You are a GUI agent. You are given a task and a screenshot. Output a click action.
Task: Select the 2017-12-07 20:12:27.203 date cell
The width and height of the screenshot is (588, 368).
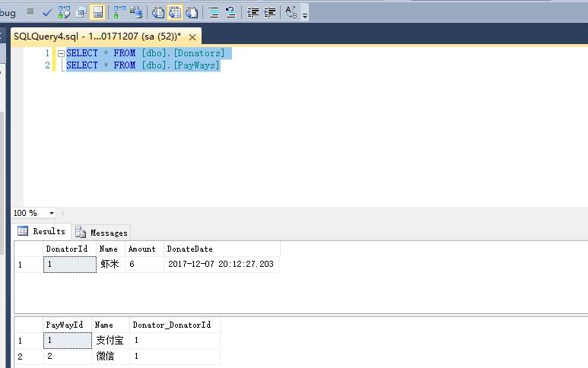221,264
